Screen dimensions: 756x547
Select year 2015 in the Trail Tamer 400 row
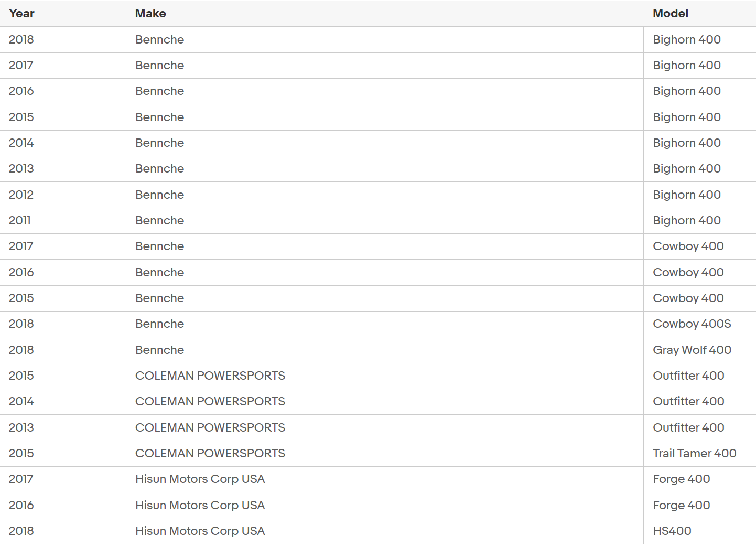tap(21, 453)
